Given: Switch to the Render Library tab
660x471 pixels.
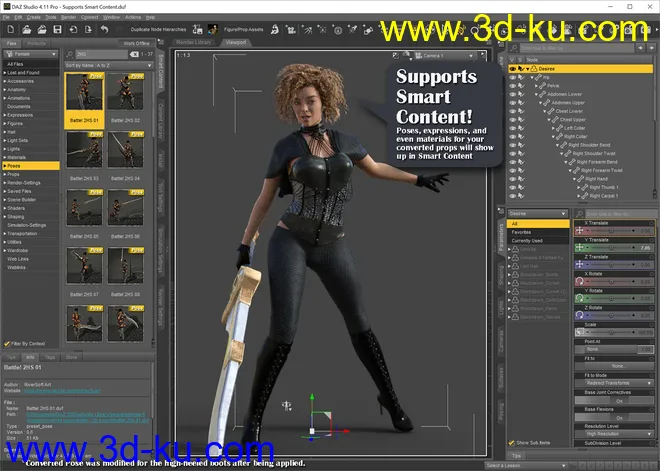Looking at the screenshot, I should pos(194,43).
